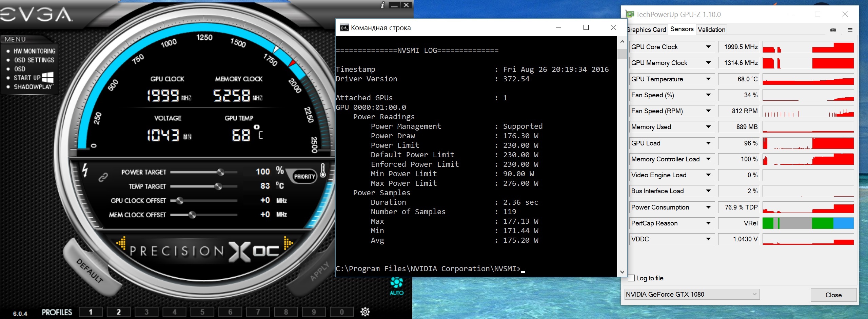Image resolution: width=868 pixels, height=319 pixels.
Task: Open the NVIDIA GeForce GTX 1080 selector
Action: coord(692,294)
